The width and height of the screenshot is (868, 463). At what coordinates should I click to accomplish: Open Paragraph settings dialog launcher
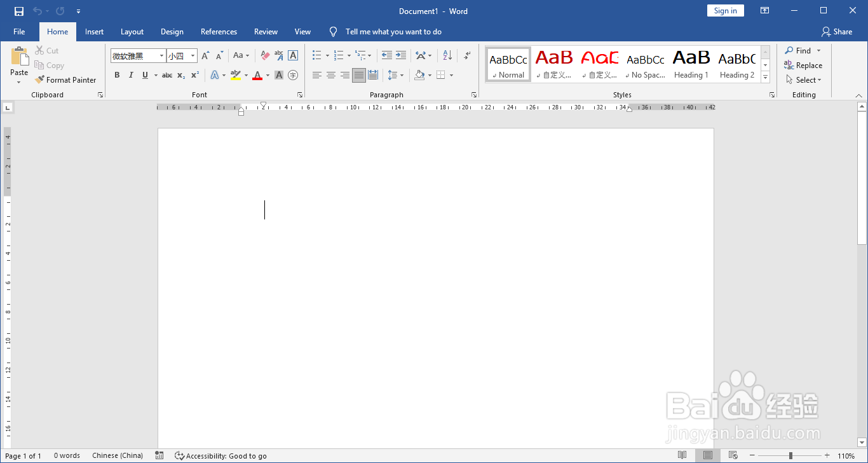[x=474, y=95]
